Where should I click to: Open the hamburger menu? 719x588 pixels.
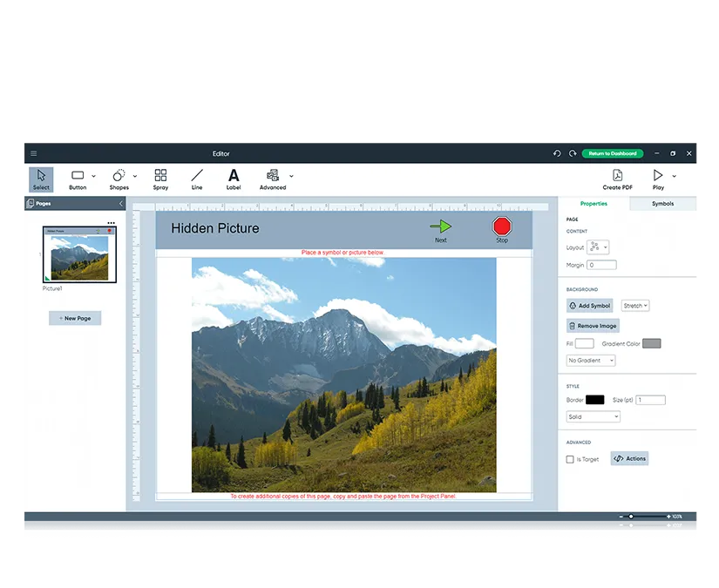pyautogui.click(x=34, y=153)
